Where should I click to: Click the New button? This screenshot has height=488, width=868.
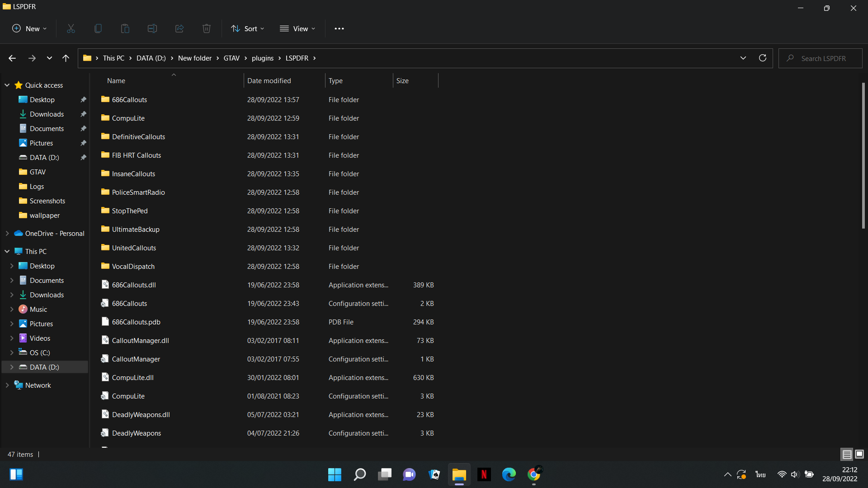[x=29, y=28]
